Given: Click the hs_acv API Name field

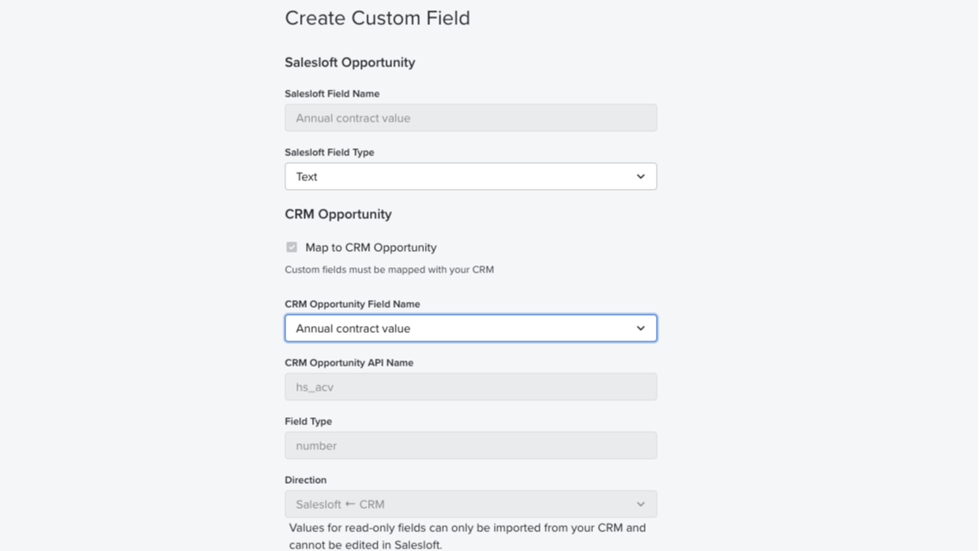Looking at the screenshot, I should coord(471,387).
